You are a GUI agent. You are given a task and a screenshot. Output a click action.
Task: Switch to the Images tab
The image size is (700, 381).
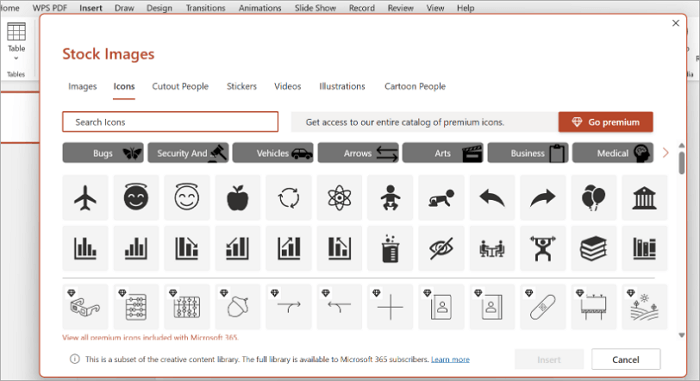pyautogui.click(x=82, y=86)
